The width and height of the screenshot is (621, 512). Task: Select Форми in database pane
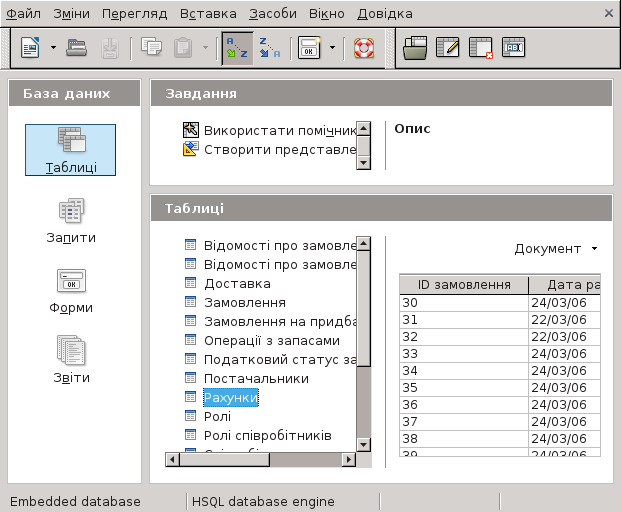coord(71,291)
